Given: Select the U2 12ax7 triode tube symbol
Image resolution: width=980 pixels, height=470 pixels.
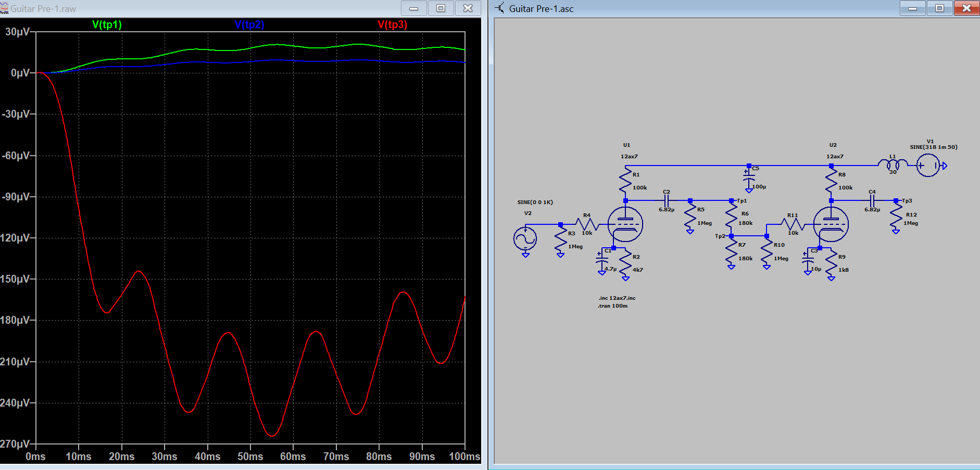Looking at the screenshot, I should click(831, 224).
